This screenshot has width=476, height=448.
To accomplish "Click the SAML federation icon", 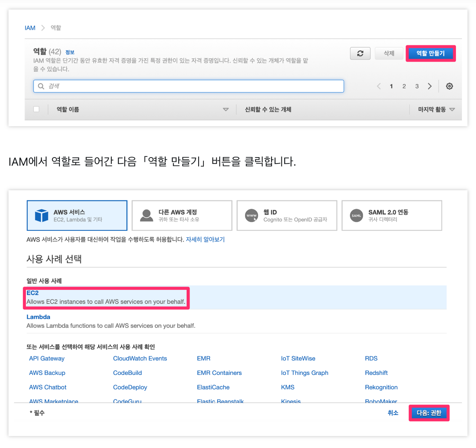I will (356, 215).
